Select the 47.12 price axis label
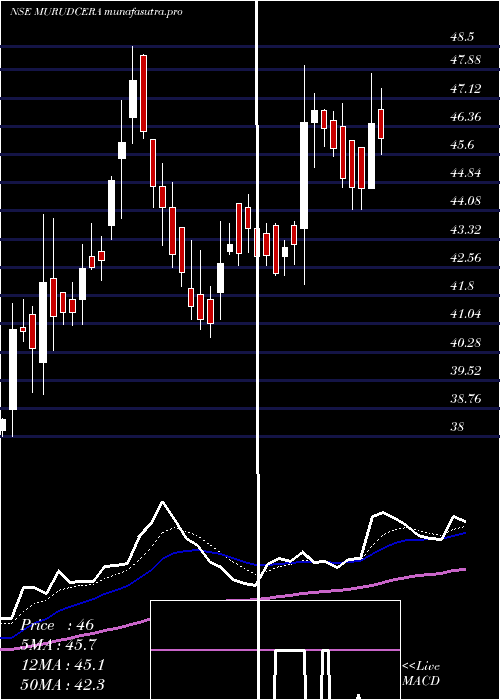 tap(466, 89)
